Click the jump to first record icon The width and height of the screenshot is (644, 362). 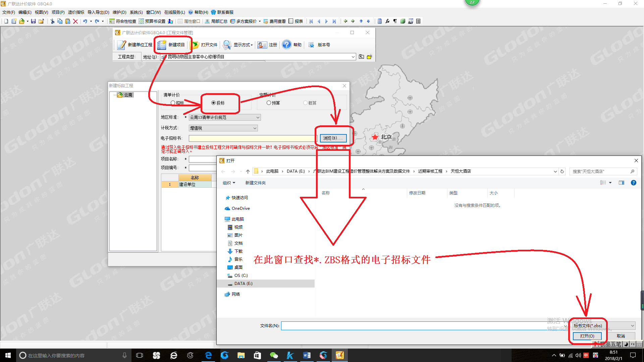click(x=311, y=21)
